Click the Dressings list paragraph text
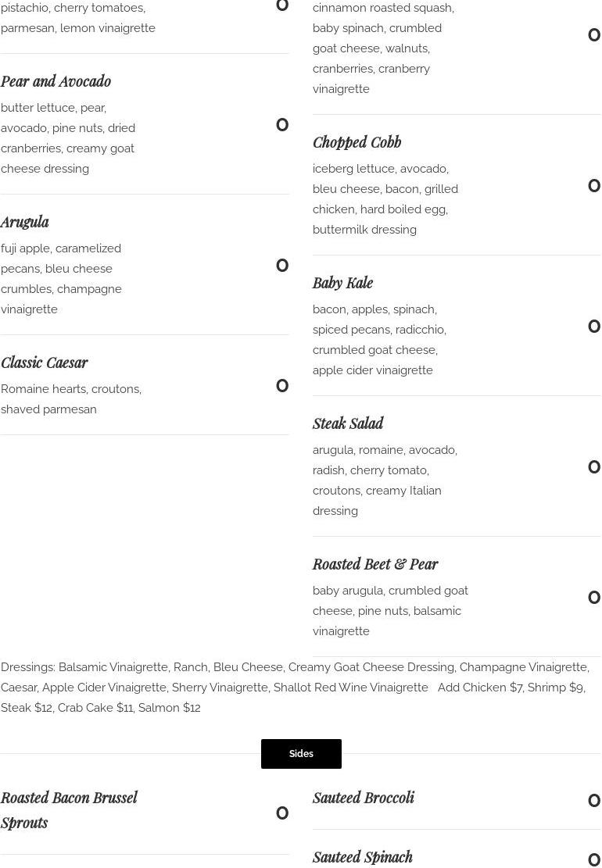This screenshot has height=868, width=602. [x=294, y=688]
